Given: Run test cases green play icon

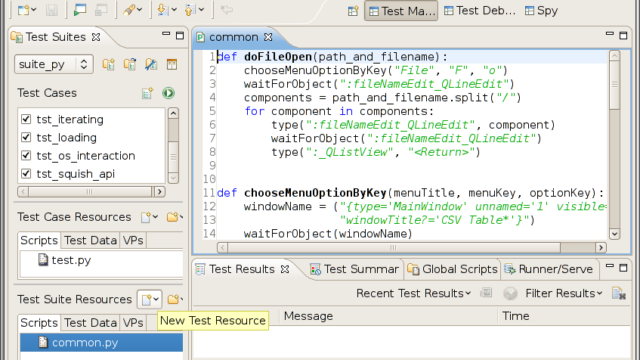Looking at the screenshot, I should 168,93.
